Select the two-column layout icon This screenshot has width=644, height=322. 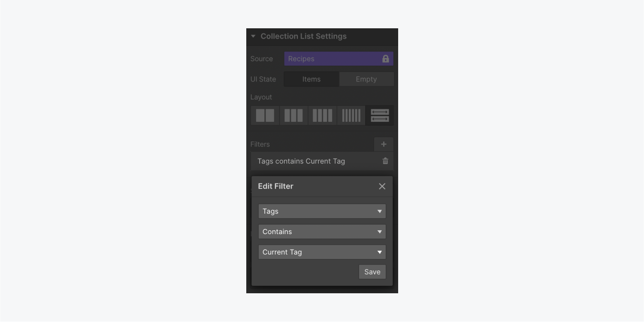[x=265, y=115]
